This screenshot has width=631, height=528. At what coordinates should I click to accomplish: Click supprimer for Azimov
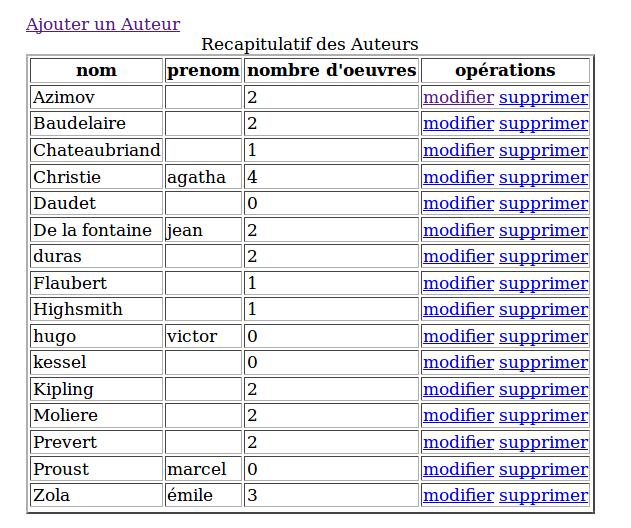pos(543,98)
